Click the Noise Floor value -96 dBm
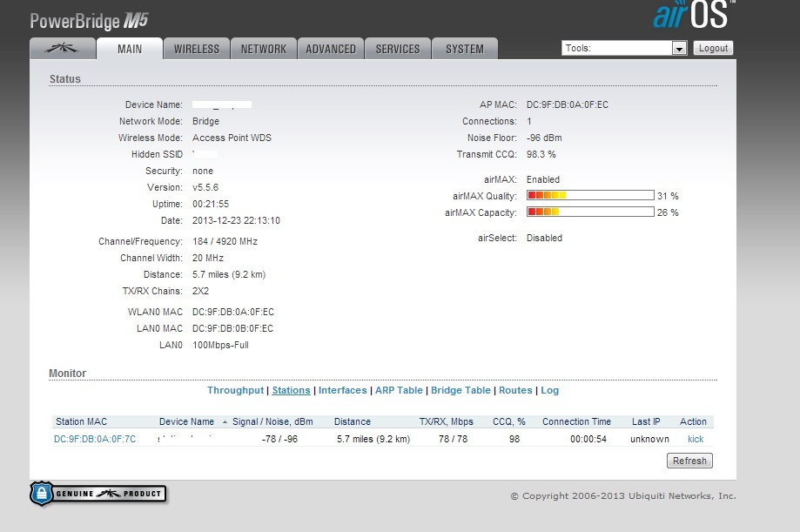 click(x=544, y=138)
